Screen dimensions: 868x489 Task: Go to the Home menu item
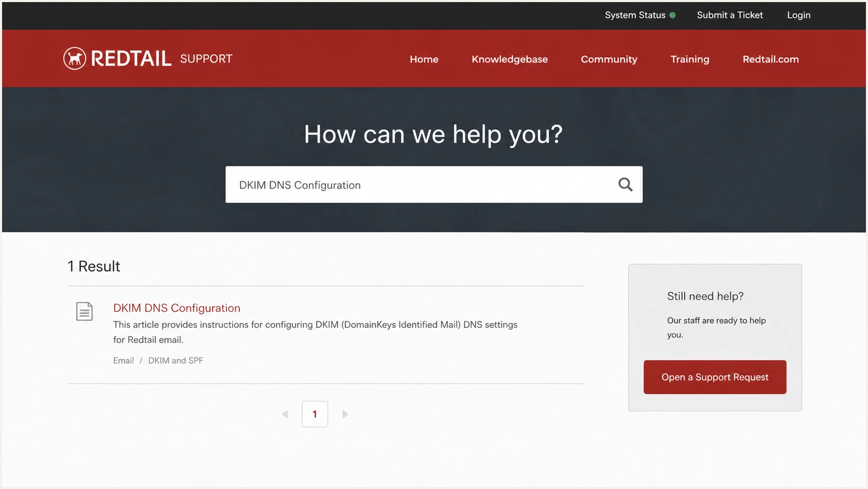(x=424, y=59)
